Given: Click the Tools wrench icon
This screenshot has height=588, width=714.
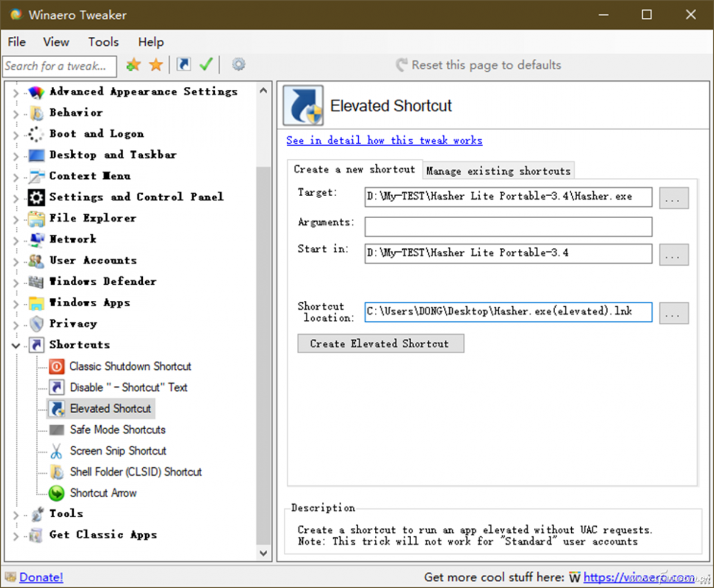Looking at the screenshot, I should point(36,514).
